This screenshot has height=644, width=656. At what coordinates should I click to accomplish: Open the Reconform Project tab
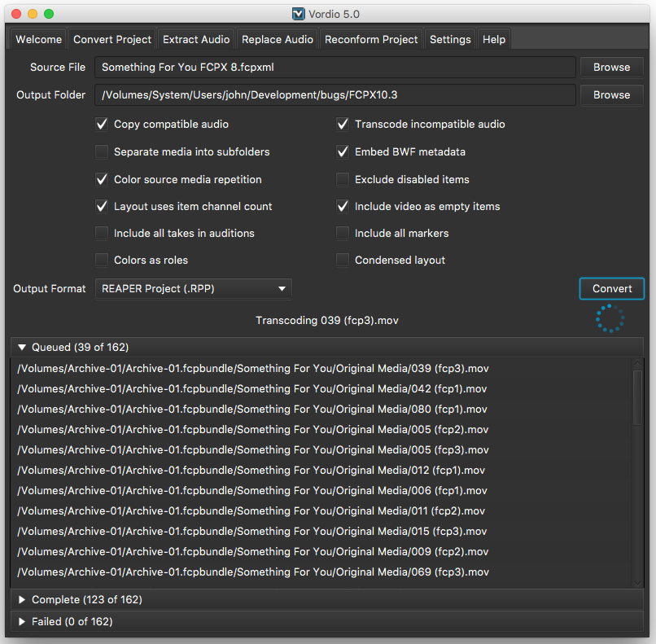coord(371,39)
